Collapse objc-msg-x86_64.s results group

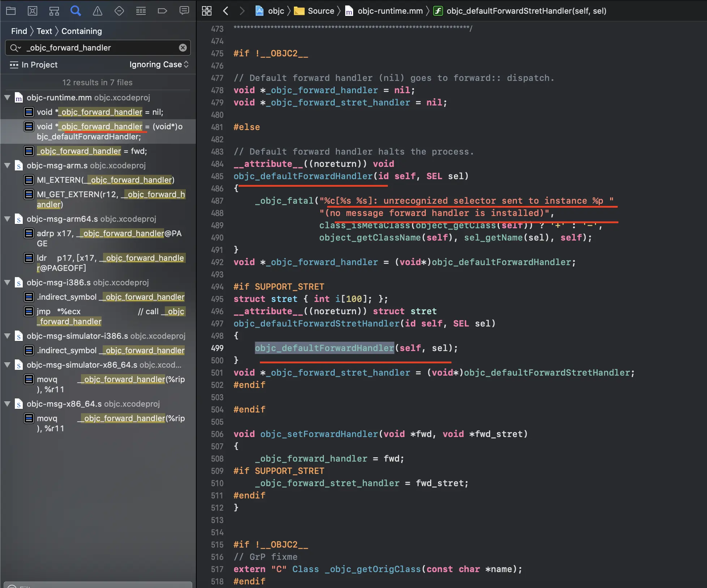tap(7, 404)
